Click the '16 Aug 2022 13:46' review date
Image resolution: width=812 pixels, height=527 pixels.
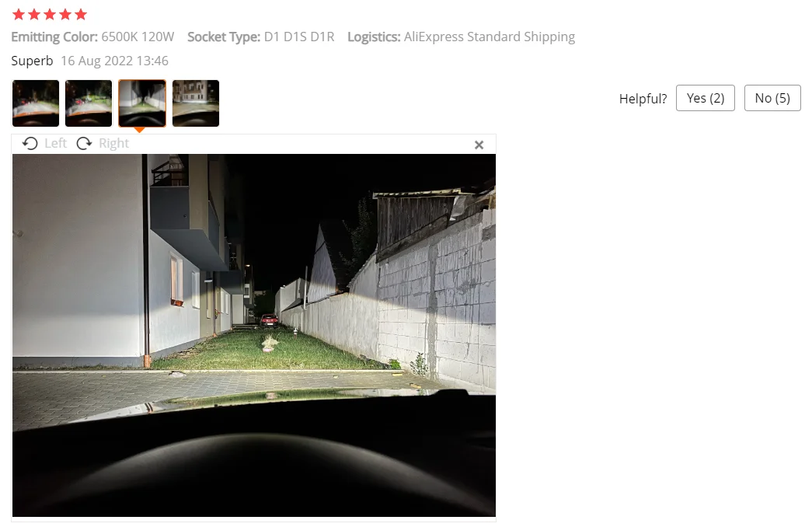[114, 61]
